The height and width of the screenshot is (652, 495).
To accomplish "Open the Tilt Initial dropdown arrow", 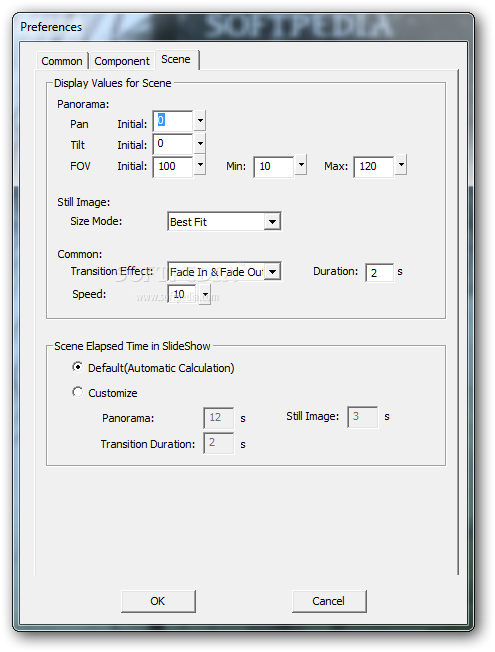I will pyautogui.click(x=200, y=143).
